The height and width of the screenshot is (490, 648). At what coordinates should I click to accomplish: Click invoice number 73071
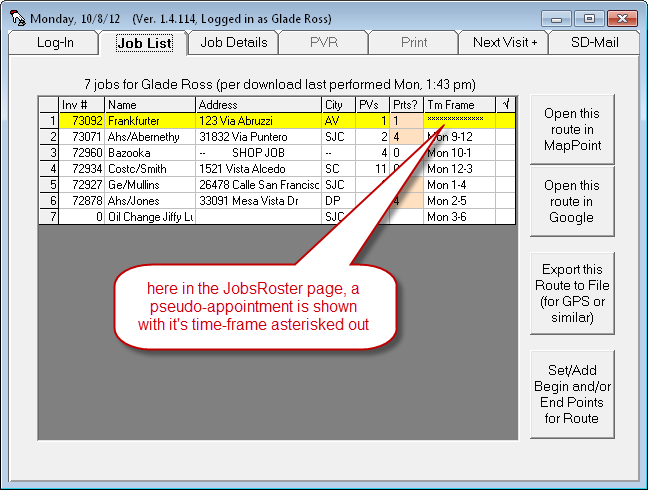82,136
